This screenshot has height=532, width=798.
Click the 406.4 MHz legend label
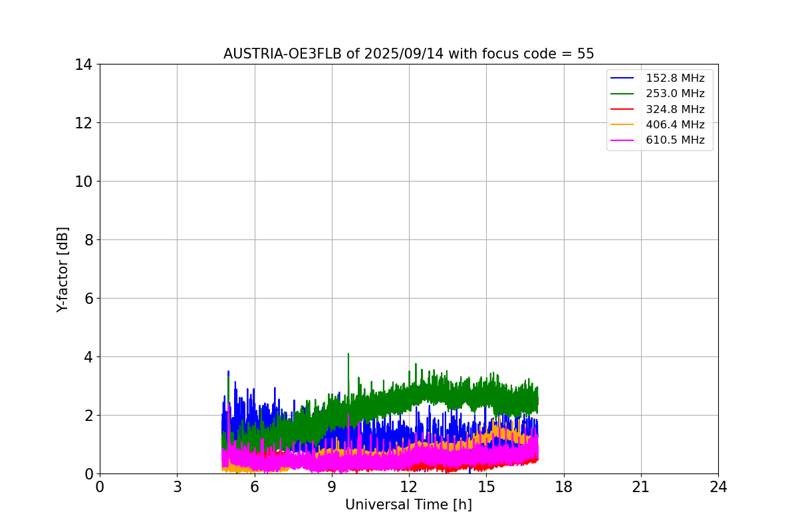(675, 124)
